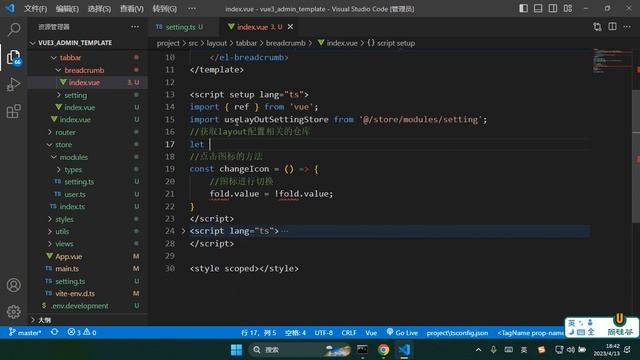
Task: Open the Explorer view icon
Action: [14, 57]
